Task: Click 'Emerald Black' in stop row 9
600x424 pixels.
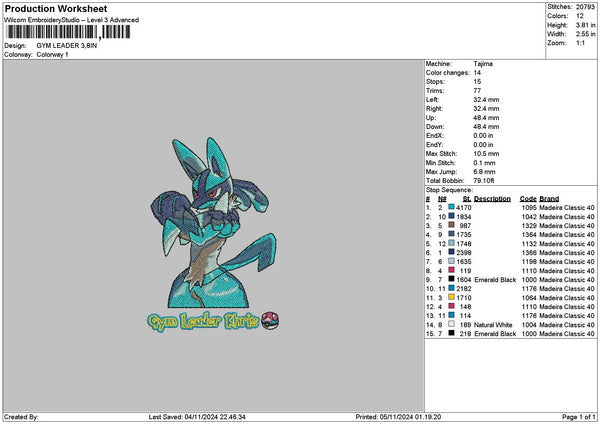Action: click(495, 280)
